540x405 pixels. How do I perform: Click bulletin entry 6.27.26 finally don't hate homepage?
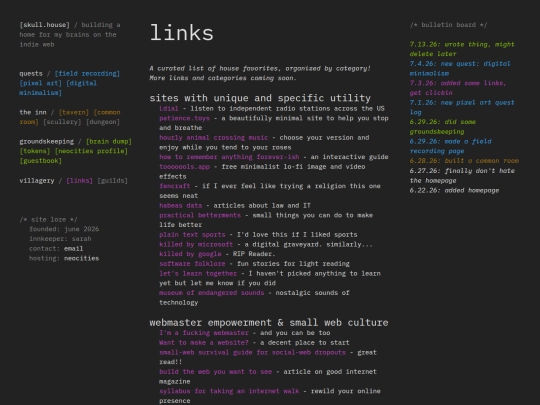(462, 176)
